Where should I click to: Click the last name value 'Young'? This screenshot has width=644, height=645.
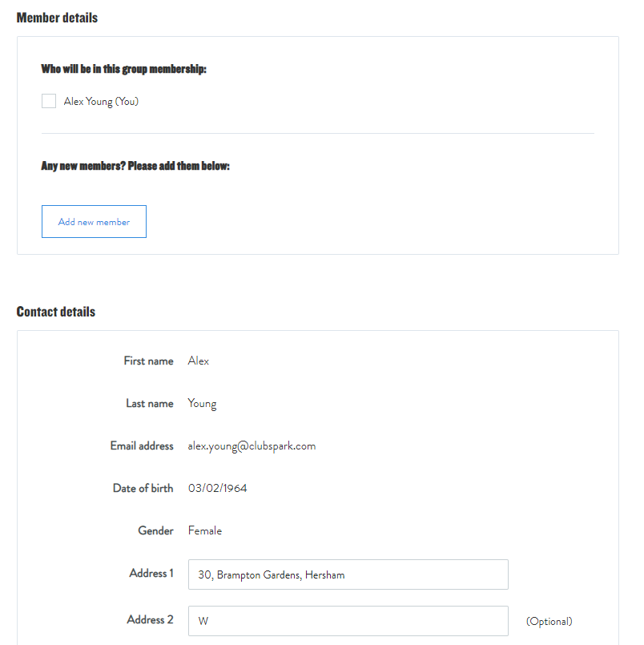(x=202, y=404)
